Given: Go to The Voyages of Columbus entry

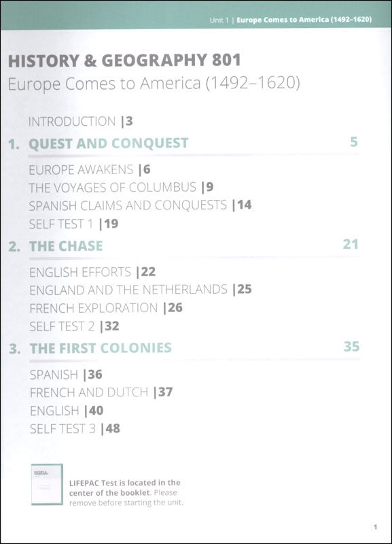Looking at the screenshot, I should click(x=121, y=188).
